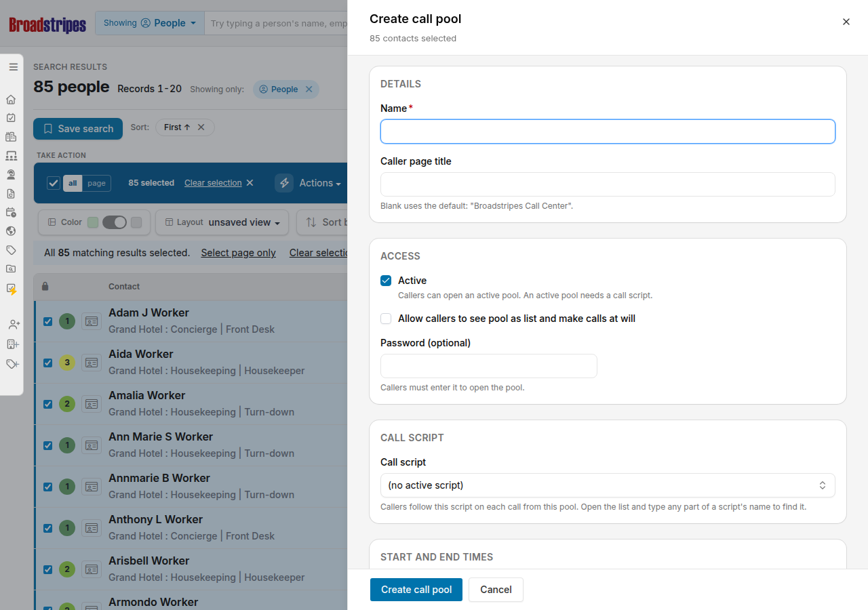Enable Allow callers to see pool as list

pyautogui.click(x=386, y=319)
